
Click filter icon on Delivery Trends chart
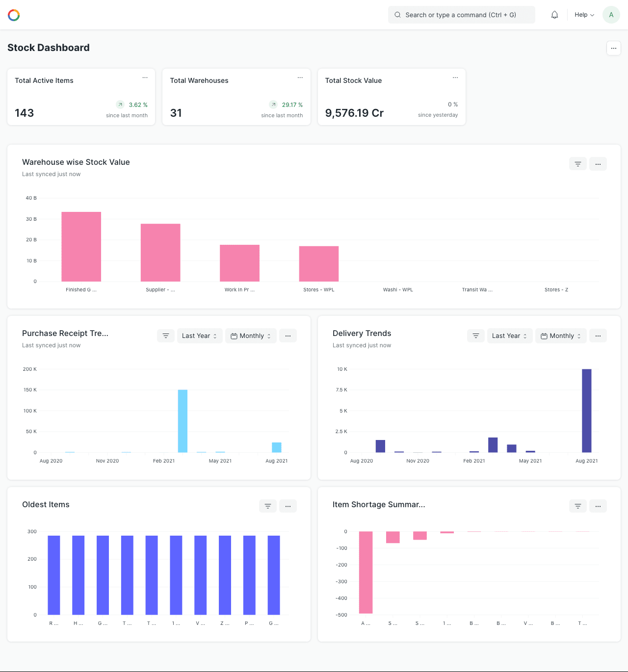pos(476,336)
